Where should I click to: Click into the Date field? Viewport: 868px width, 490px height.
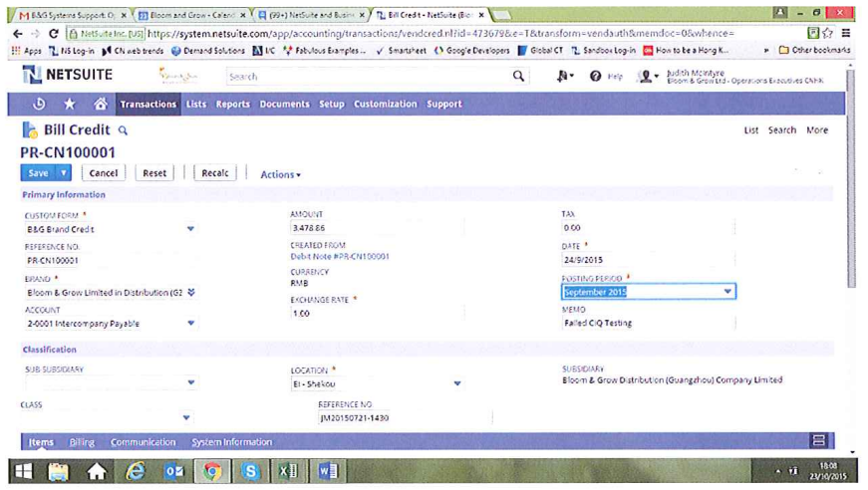pyautogui.click(x=648, y=259)
